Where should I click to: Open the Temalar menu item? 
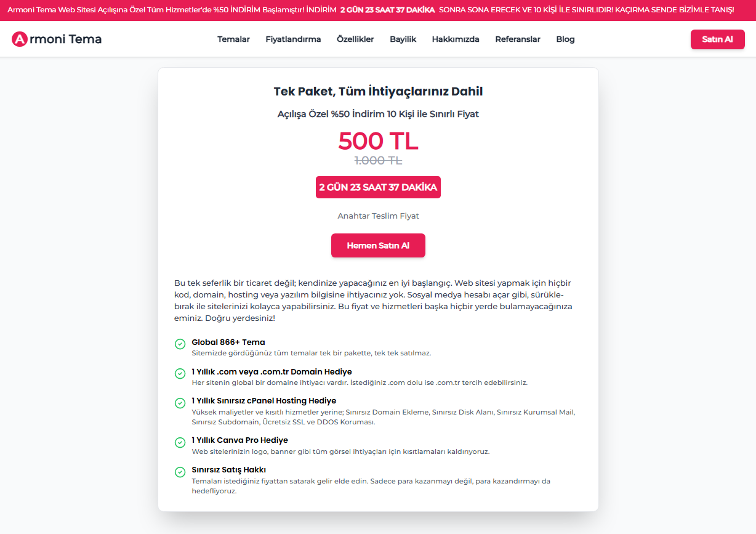[233, 39]
